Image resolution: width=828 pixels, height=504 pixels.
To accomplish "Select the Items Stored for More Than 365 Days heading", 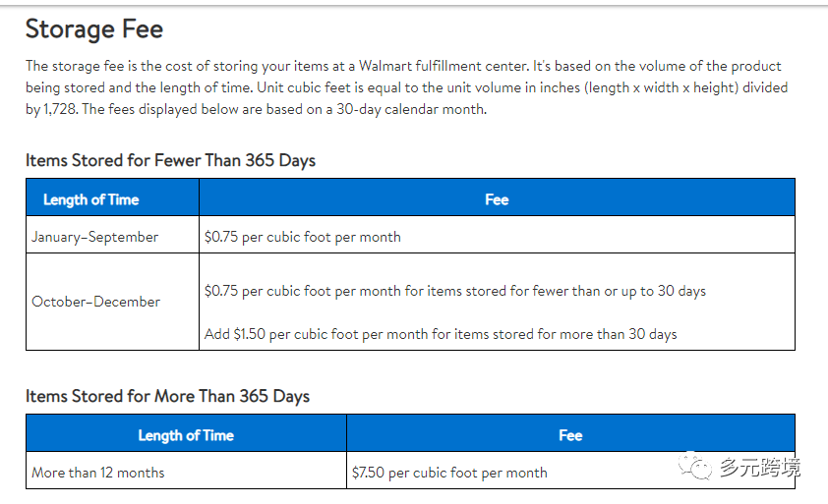I will (x=167, y=396).
